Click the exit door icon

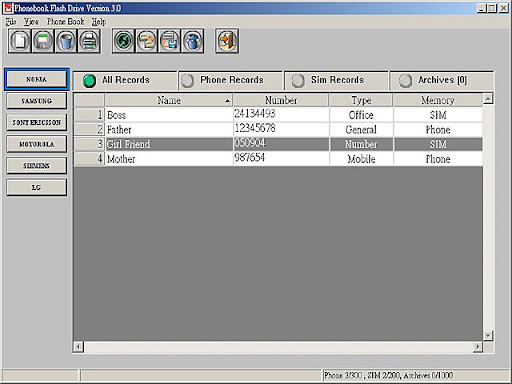point(227,41)
